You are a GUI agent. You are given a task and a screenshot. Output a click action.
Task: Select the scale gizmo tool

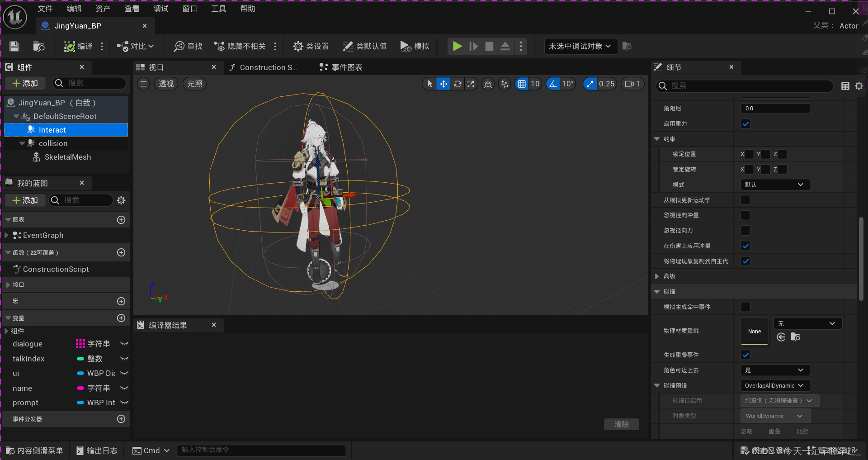tap(471, 84)
